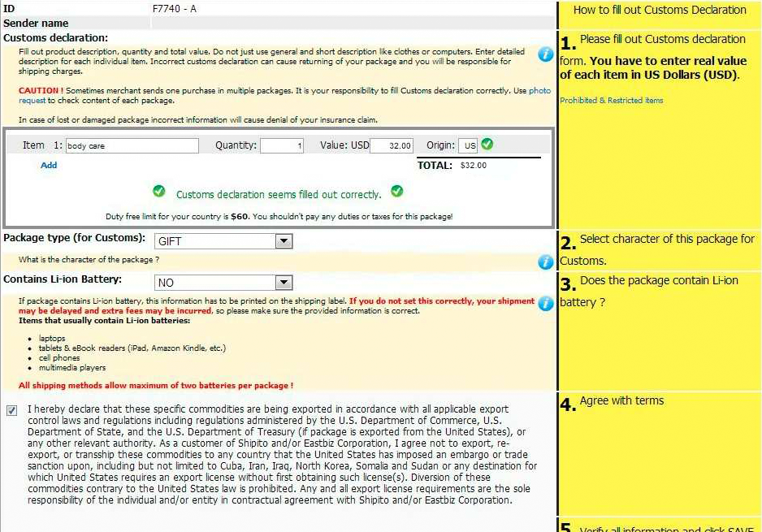The height and width of the screenshot is (532, 762).
Task: Open the Package type GIFT dropdown
Action: point(223,241)
